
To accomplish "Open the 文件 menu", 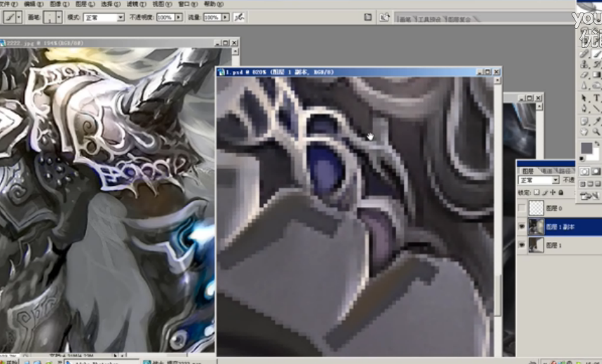I will (x=8, y=4).
